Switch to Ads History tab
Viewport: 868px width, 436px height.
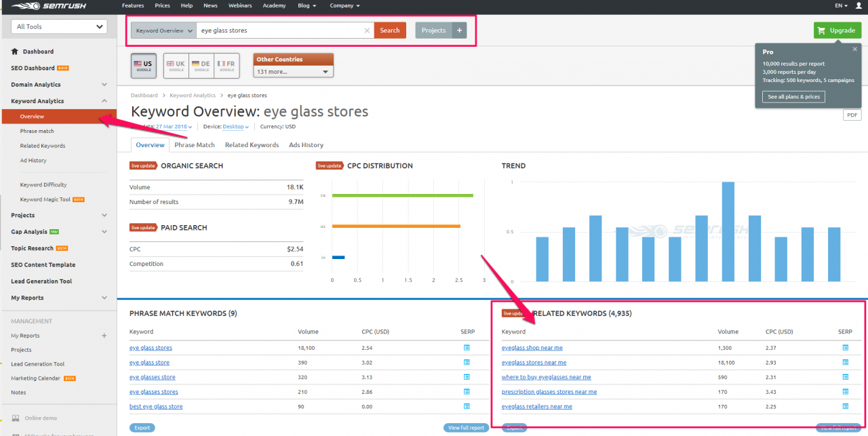click(306, 145)
